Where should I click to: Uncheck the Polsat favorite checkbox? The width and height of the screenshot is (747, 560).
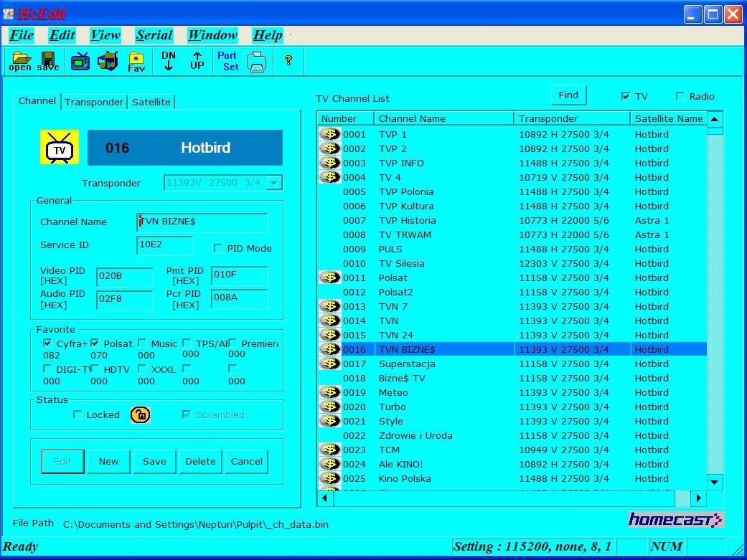(95, 343)
